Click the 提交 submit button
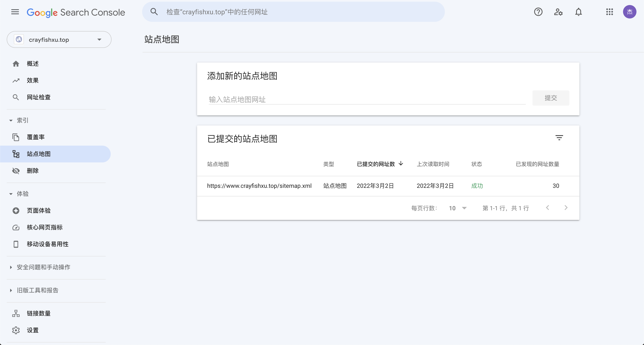This screenshot has height=345, width=644. (551, 98)
